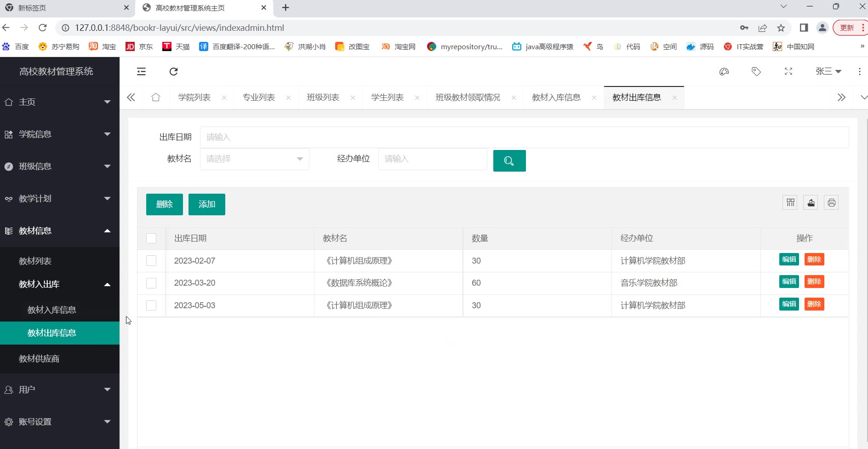Expand the 账号设置 sidebar menu
The image size is (868, 449).
[60, 421]
